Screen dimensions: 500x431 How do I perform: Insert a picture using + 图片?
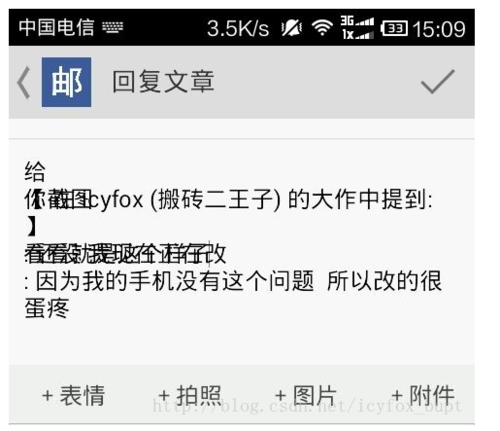click(306, 395)
